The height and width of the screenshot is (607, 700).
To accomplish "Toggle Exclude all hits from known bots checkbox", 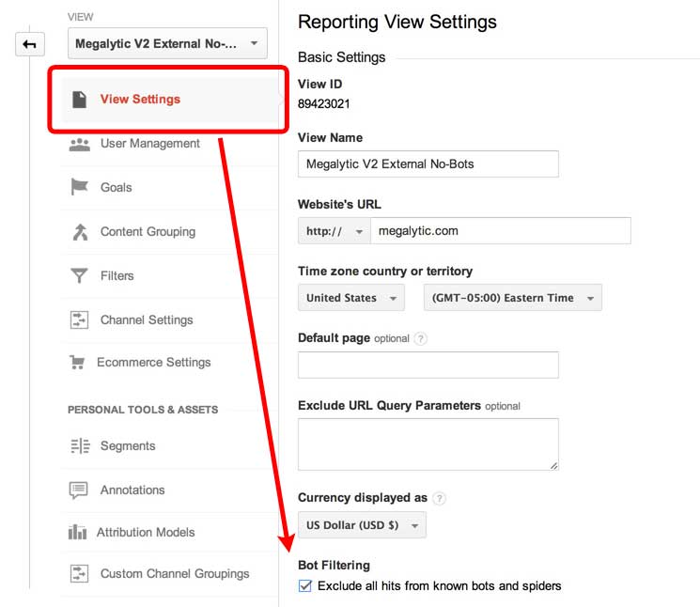I will [304, 586].
